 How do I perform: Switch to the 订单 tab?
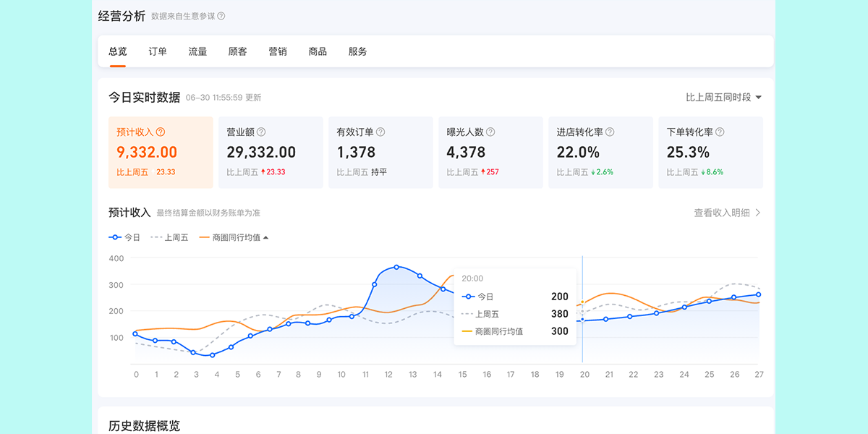click(158, 51)
